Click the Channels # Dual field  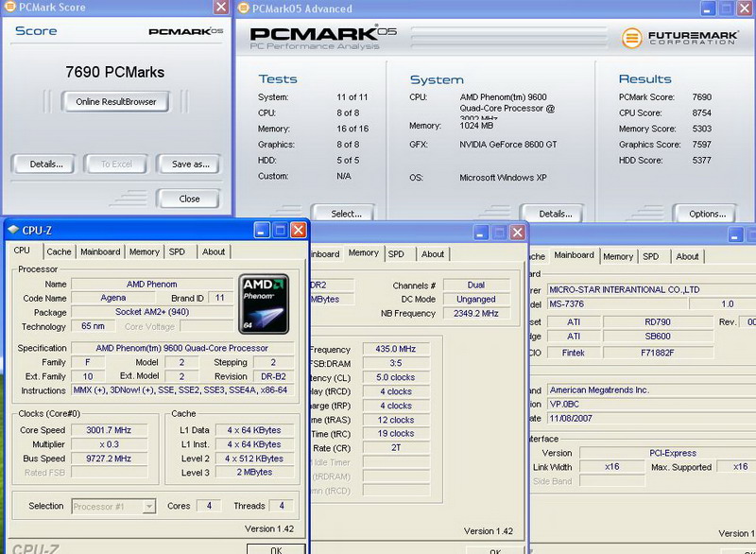click(476, 285)
